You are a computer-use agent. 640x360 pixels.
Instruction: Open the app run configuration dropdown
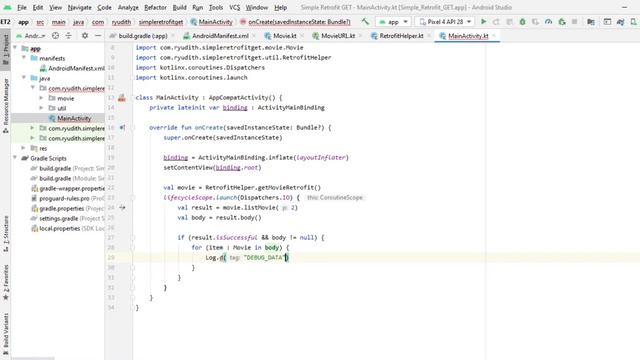coord(393,22)
